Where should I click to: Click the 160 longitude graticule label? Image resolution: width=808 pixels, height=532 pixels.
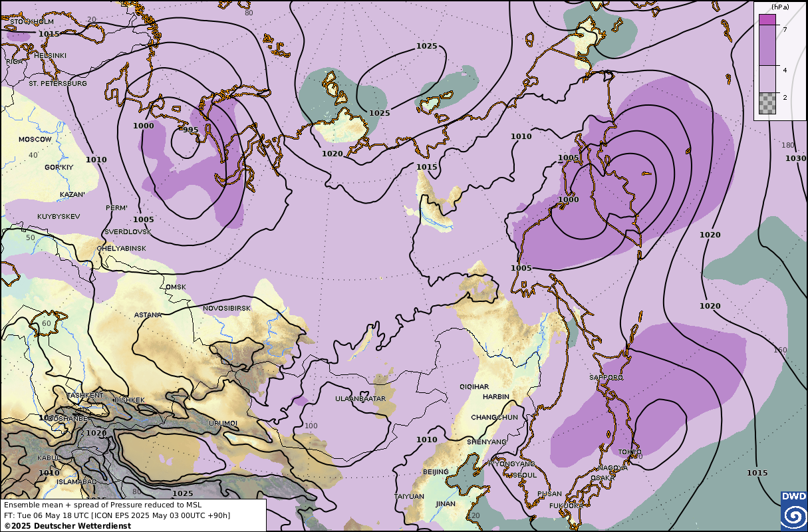(x=780, y=350)
